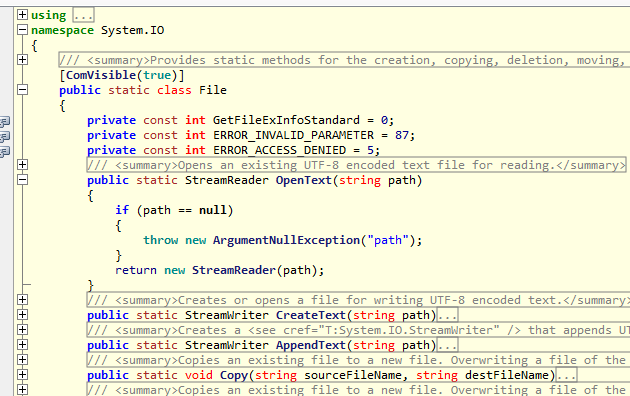Expand the 'Creates or opens a file' summary
The image size is (630, 396).
coord(22,300)
